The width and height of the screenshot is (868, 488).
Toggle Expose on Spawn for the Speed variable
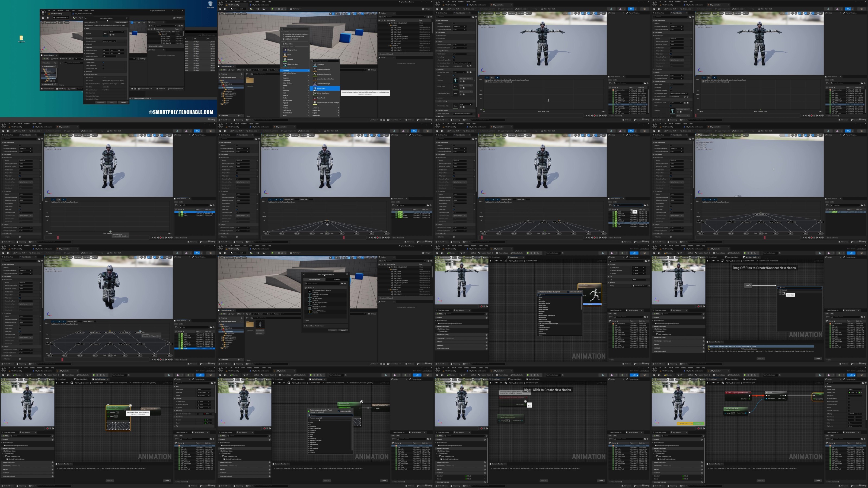coord(849,405)
